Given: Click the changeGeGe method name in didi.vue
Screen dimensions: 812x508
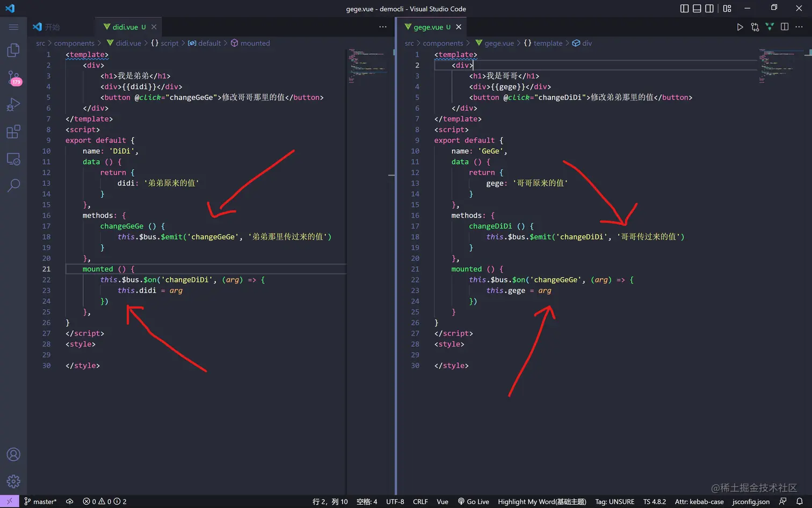Looking at the screenshot, I should [122, 226].
